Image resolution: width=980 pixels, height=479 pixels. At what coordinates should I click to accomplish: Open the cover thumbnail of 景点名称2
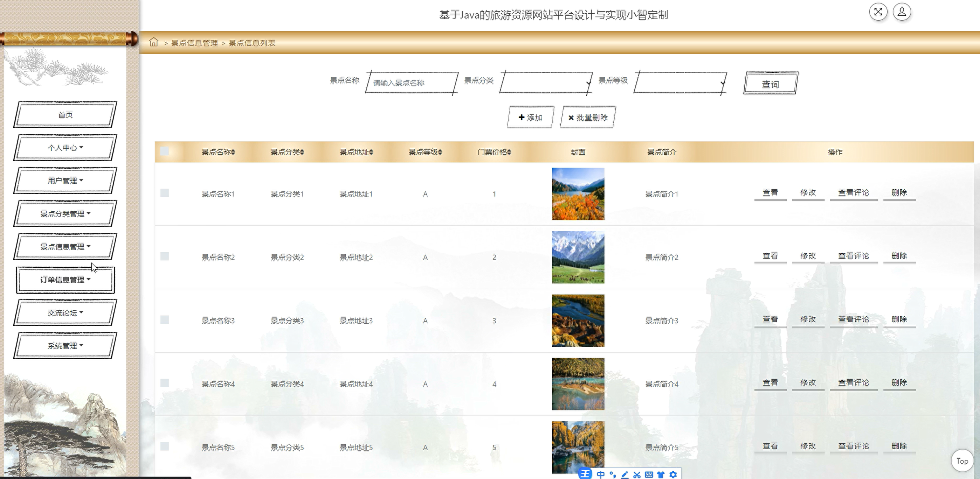click(578, 258)
